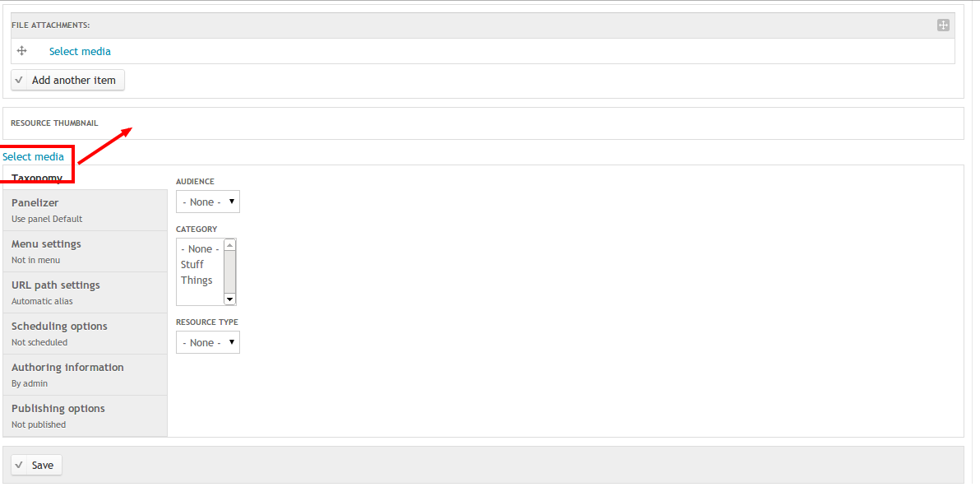Click the Category list scroll up arrow
Image resolution: width=980 pixels, height=487 pixels.
pyautogui.click(x=229, y=245)
